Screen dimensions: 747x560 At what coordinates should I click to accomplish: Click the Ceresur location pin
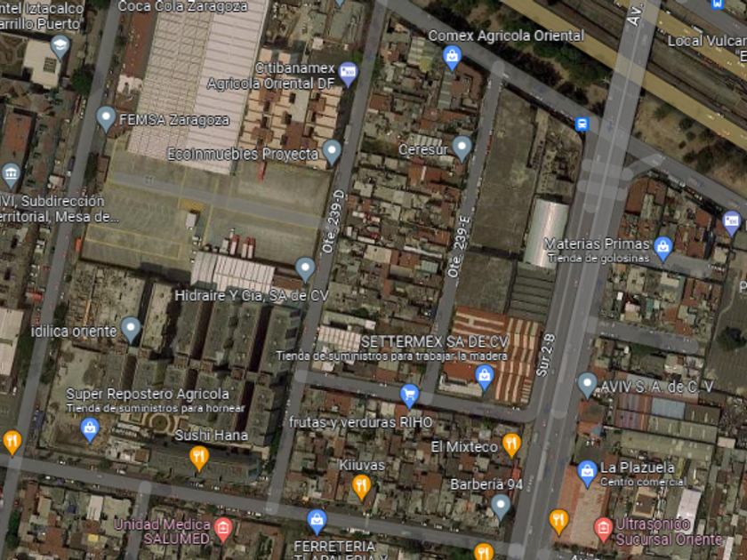pos(462,148)
